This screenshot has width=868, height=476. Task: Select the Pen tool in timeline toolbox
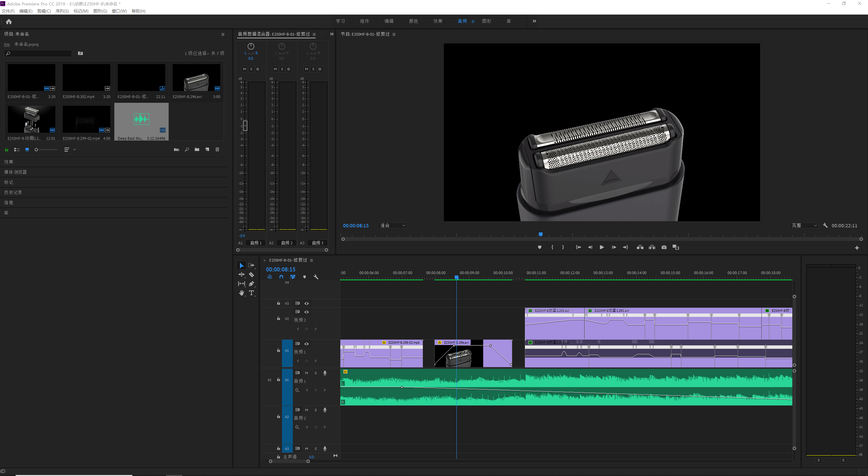251,284
